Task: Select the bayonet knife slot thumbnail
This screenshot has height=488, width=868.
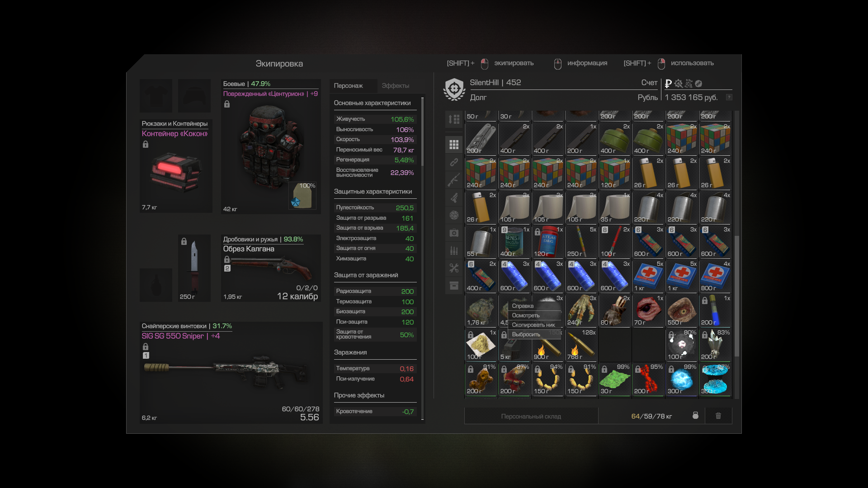Action: (194, 267)
